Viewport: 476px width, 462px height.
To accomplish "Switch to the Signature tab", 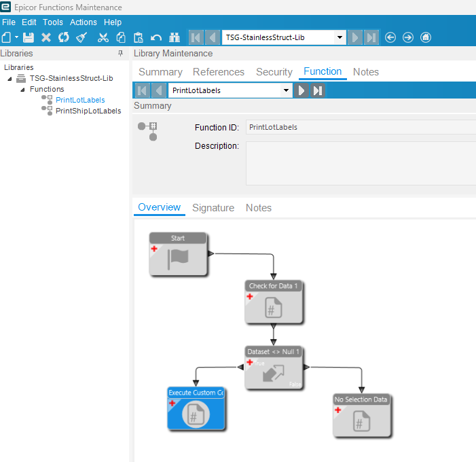I will click(x=213, y=208).
